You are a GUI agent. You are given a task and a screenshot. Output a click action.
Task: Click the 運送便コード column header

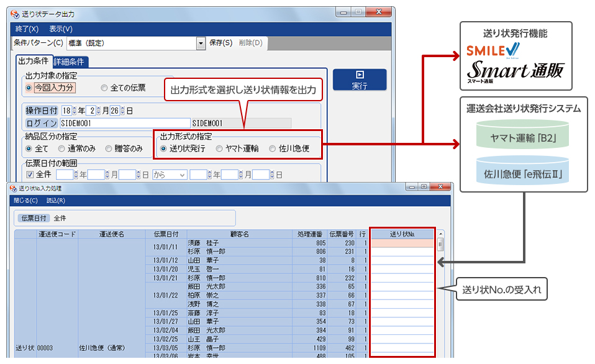pyautogui.click(x=57, y=234)
